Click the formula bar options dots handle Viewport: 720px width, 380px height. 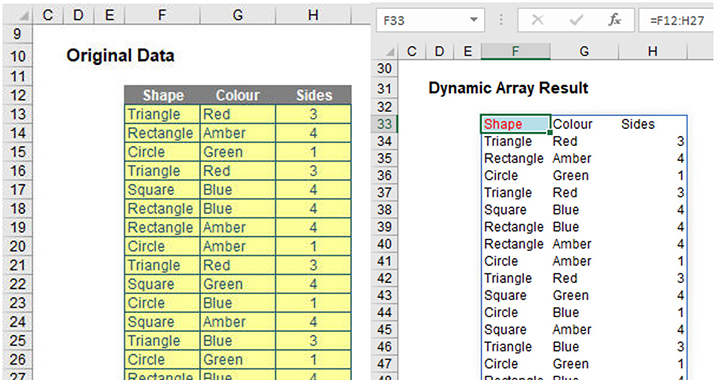point(501,20)
